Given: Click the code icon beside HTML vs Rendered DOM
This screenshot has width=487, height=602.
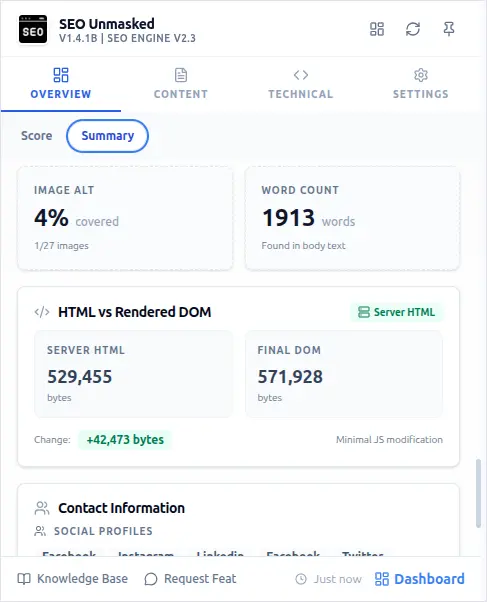Looking at the screenshot, I should [x=42, y=312].
